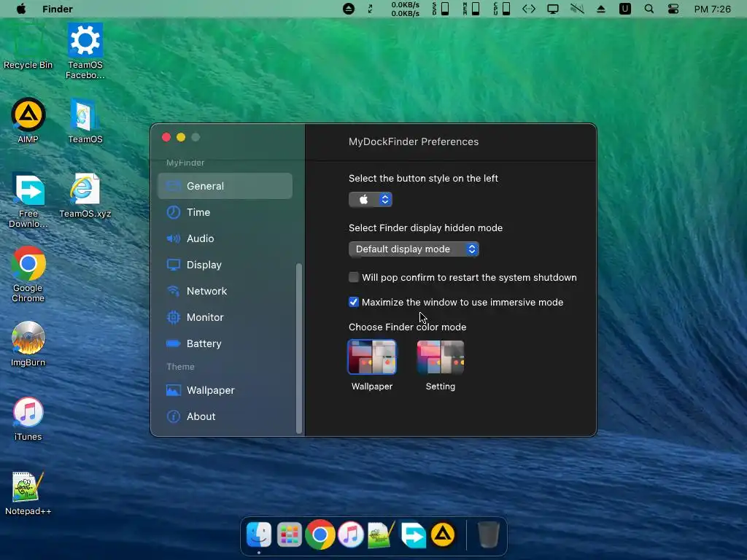This screenshot has height=560, width=747.
Task: Open Launchpad from the dock
Action: point(289,534)
